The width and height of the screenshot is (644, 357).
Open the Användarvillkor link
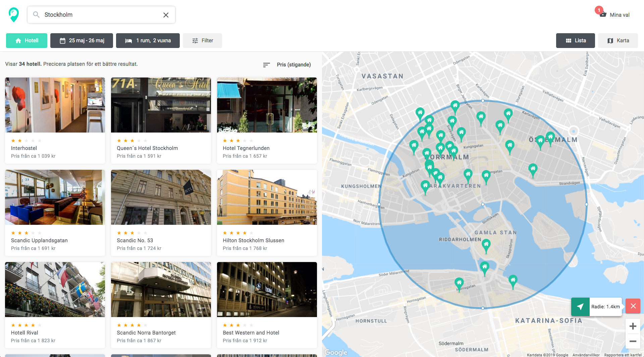click(x=586, y=355)
